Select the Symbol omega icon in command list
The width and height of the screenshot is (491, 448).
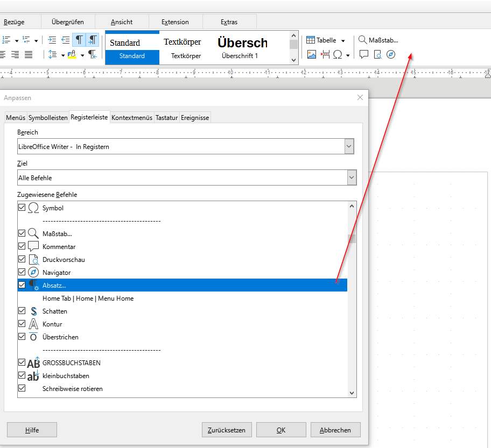tap(33, 208)
